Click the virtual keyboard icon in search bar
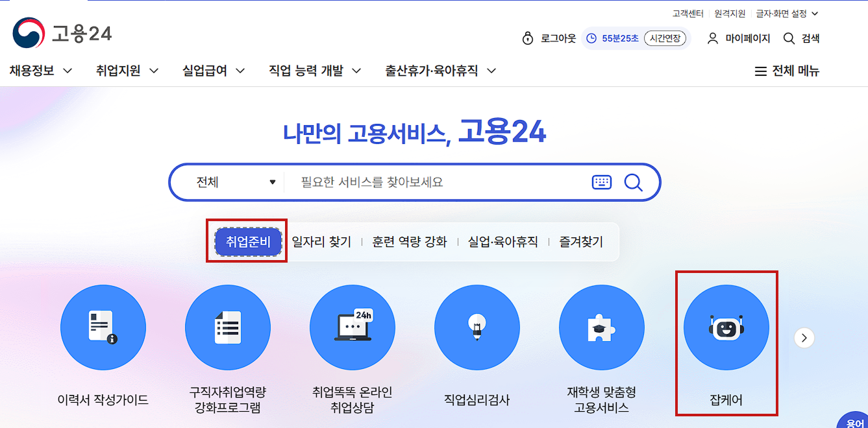 (602, 182)
